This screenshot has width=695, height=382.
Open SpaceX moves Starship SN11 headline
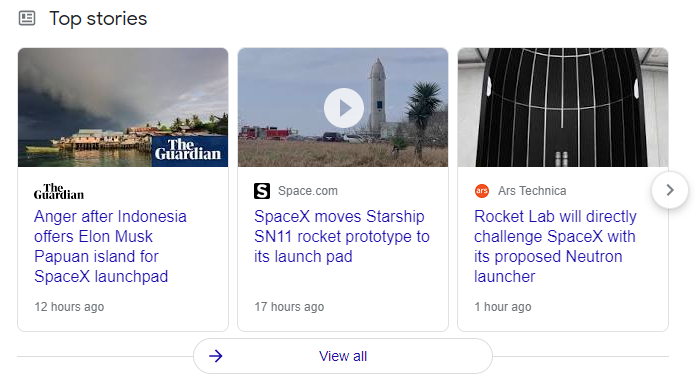coord(342,236)
